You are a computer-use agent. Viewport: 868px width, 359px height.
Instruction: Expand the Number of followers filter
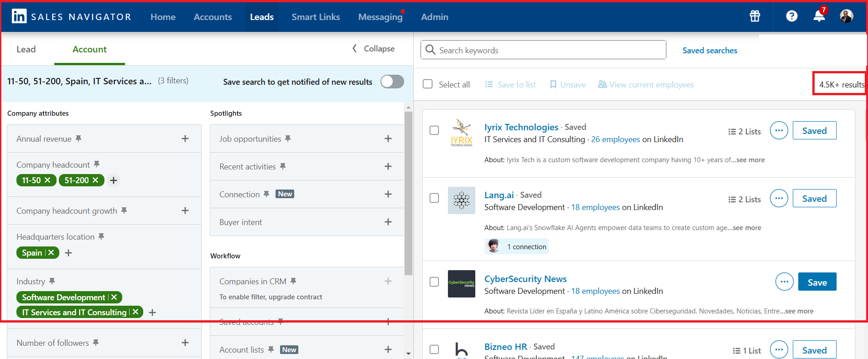tap(185, 343)
